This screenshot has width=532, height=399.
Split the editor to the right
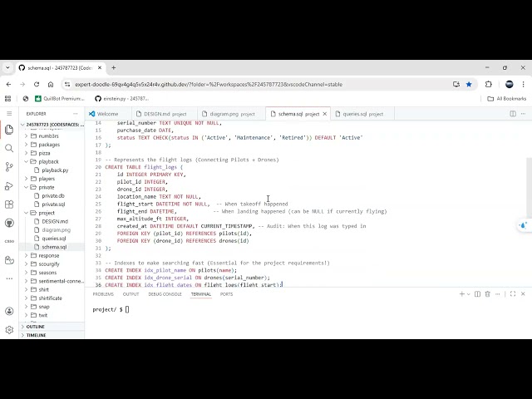(x=513, y=114)
